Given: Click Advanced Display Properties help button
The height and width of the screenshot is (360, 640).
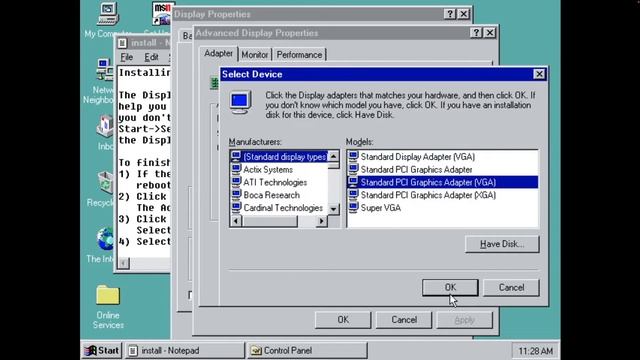Looking at the screenshot, I should point(476,33).
